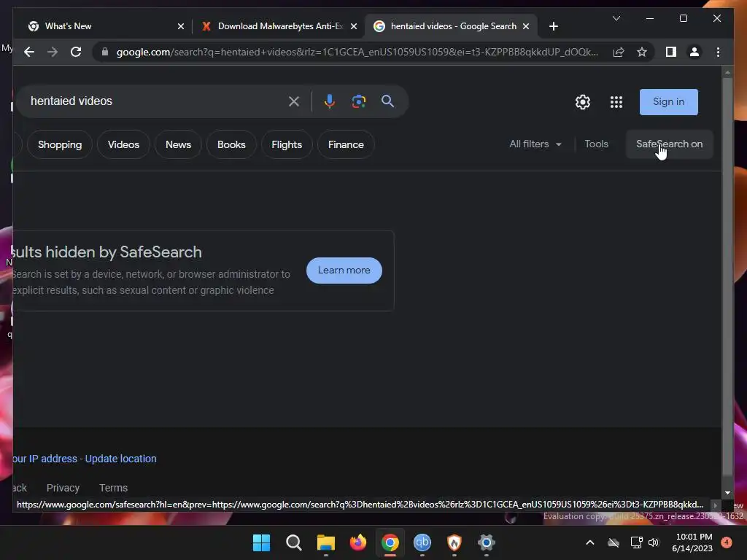
Task: Open volume control in system tray
Action: [654, 542]
